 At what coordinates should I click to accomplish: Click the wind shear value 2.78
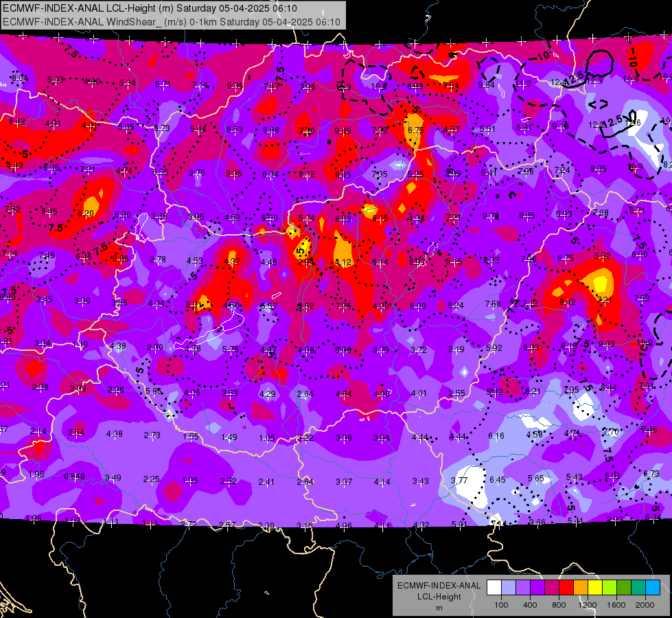tap(158, 260)
